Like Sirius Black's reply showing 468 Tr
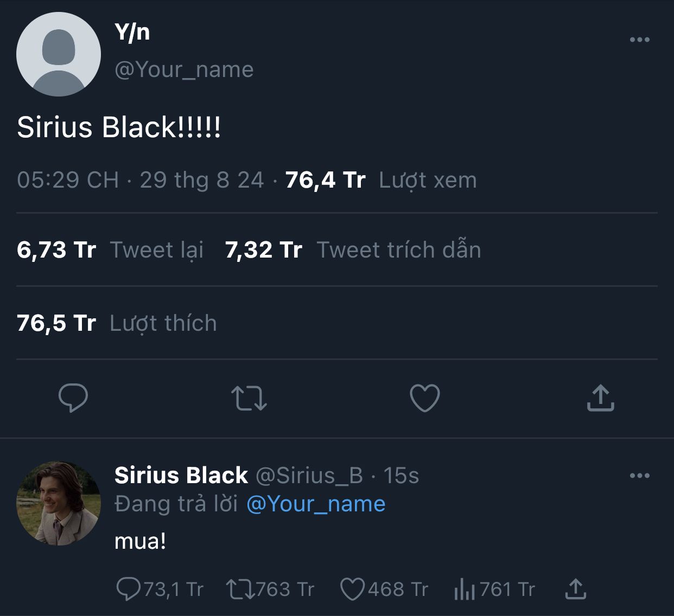The height and width of the screenshot is (616, 674). click(352, 589)
